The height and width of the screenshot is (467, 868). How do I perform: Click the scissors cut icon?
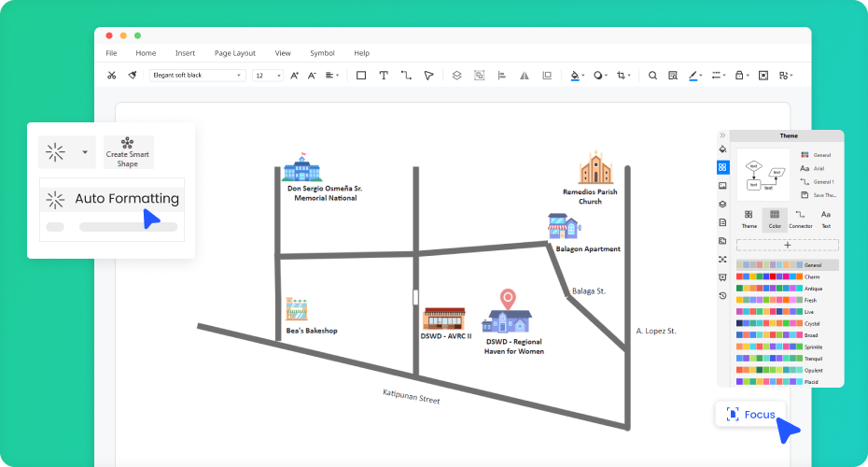point(111,76)
